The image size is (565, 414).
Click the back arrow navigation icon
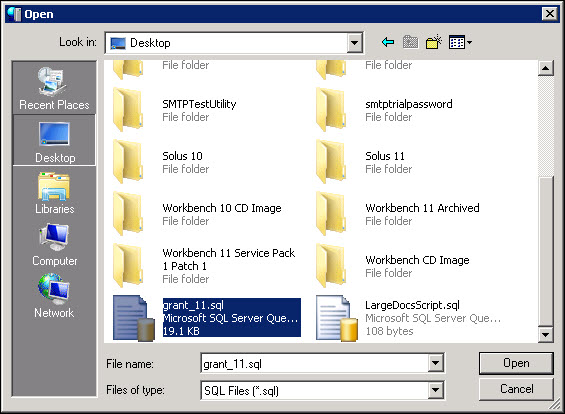point(388,43)
